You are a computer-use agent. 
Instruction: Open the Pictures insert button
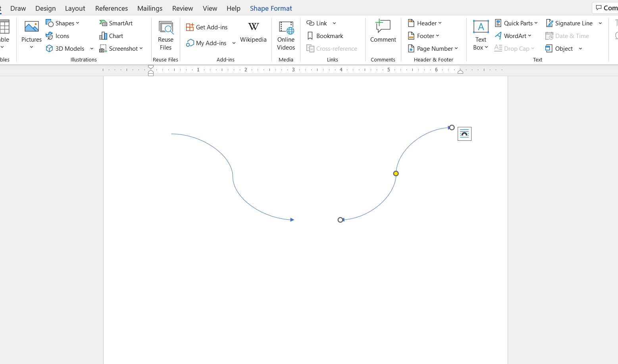click(31, 35)
